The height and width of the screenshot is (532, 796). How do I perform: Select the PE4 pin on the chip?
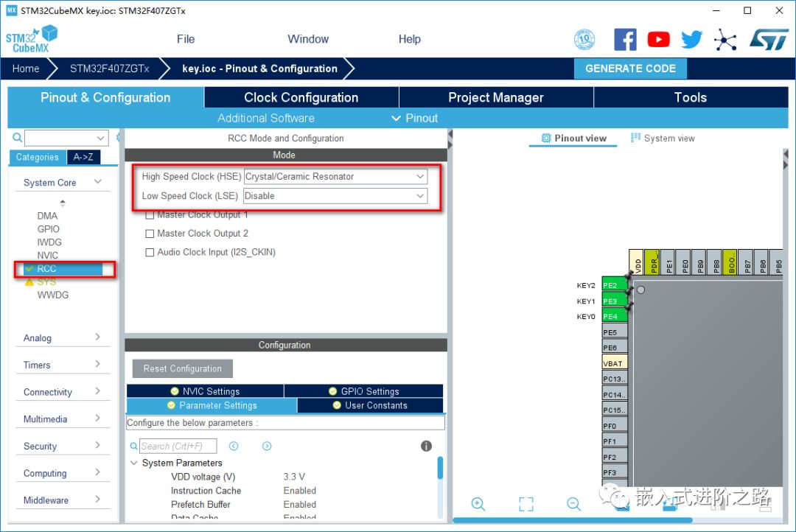click(615, 316)
